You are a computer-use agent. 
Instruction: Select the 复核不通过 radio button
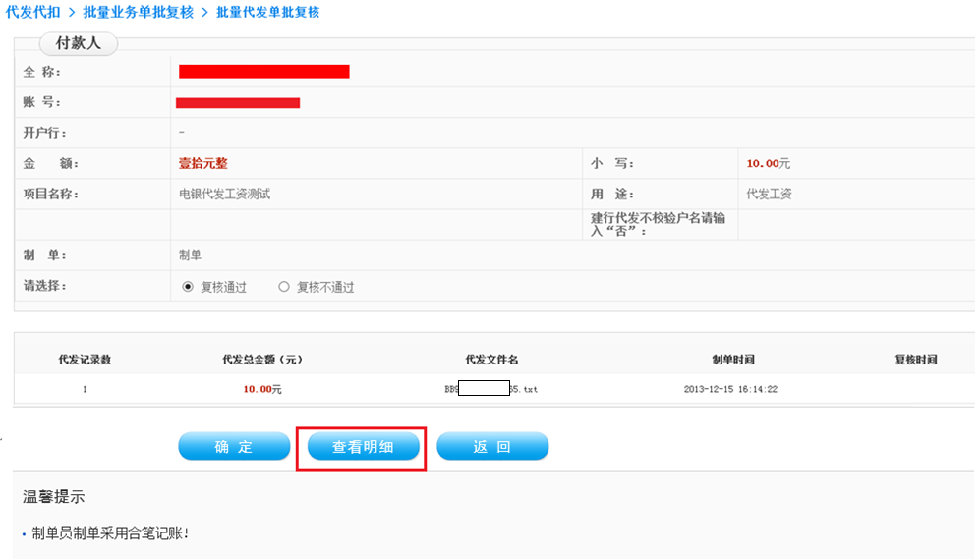coord(284,287)
